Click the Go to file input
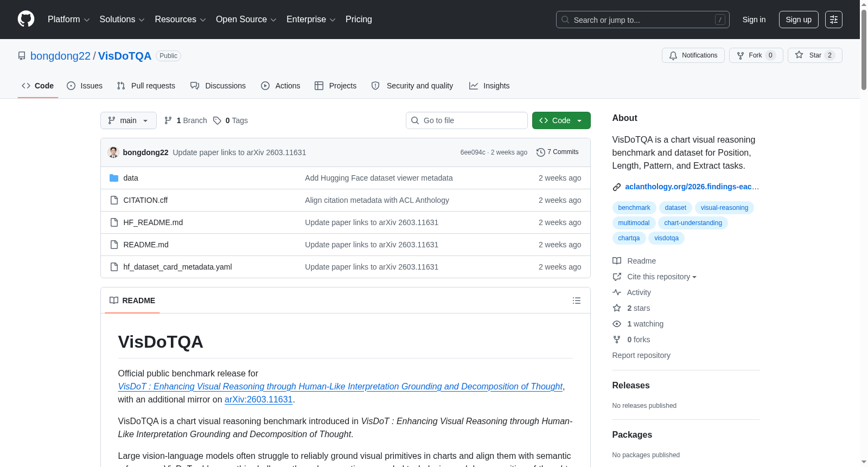This screenshot has width=868, height=467. [x=467, y=120]
